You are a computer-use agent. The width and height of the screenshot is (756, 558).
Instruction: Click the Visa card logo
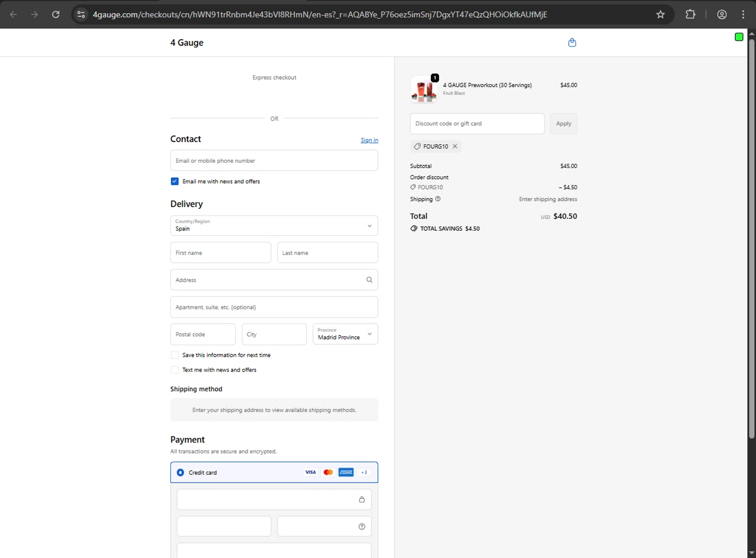(x=310, y=472)
